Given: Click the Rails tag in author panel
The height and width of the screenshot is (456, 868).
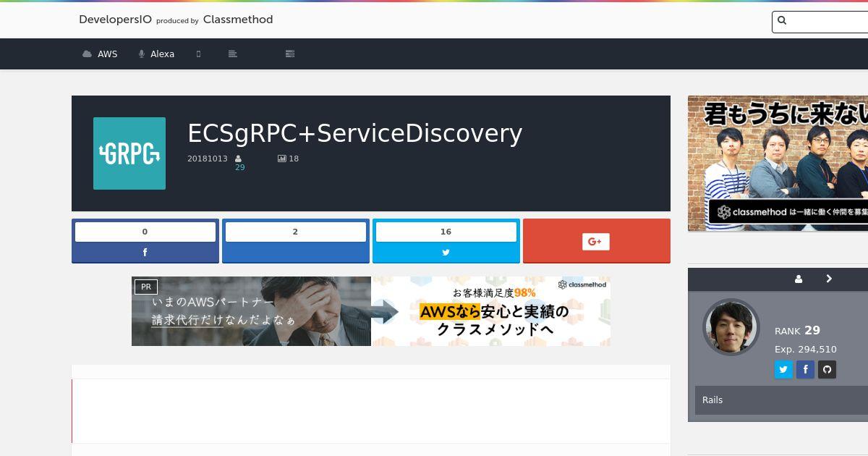Looking at the screenshot, I should (712, 400).
